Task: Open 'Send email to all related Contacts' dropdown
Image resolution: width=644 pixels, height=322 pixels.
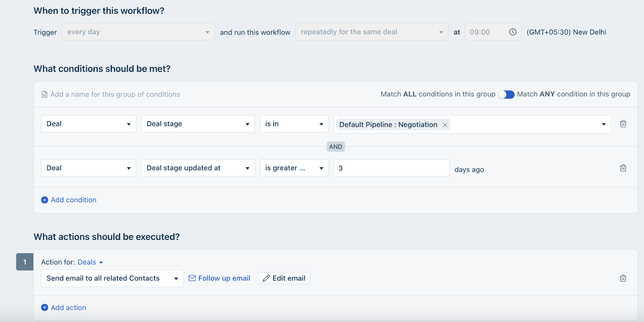Action: coord(112,278)
